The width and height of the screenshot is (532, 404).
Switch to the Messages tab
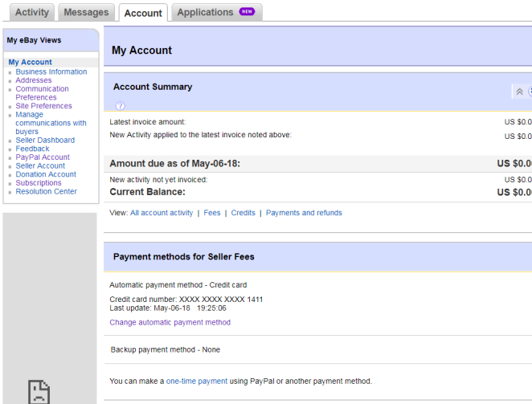pos(86,12)
